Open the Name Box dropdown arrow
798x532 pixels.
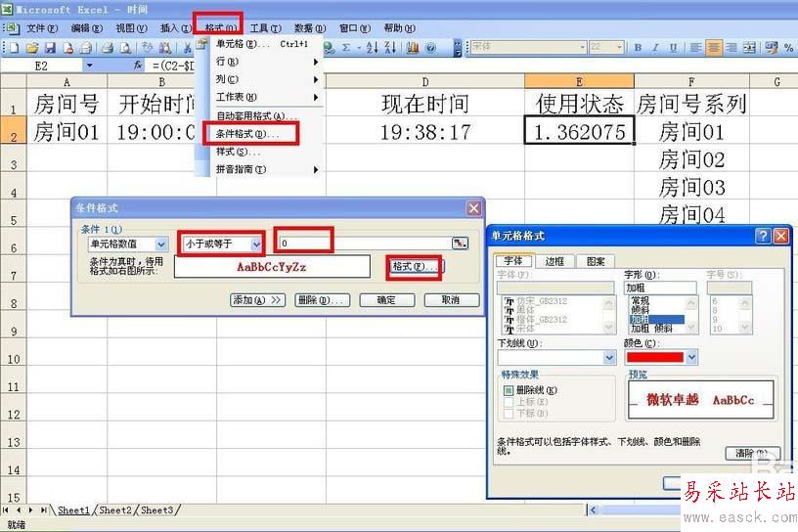click(90, 66)
